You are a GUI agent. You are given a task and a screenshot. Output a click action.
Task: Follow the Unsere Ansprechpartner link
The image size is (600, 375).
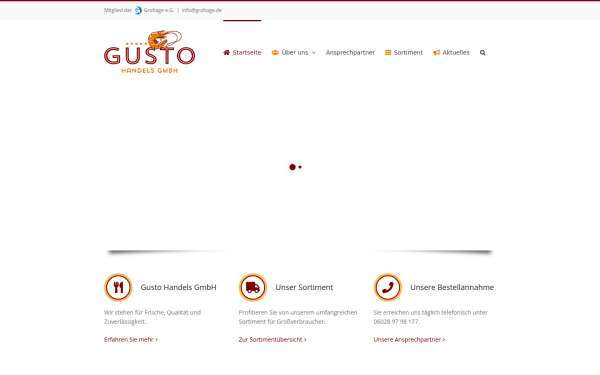pyautogui.click(x=409, y=339)
